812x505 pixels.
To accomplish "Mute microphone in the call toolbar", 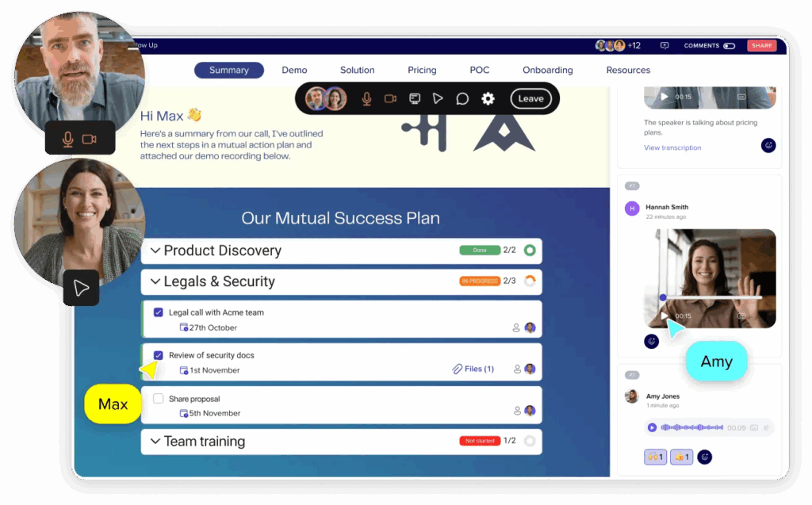I will click(x=366, y=98).
